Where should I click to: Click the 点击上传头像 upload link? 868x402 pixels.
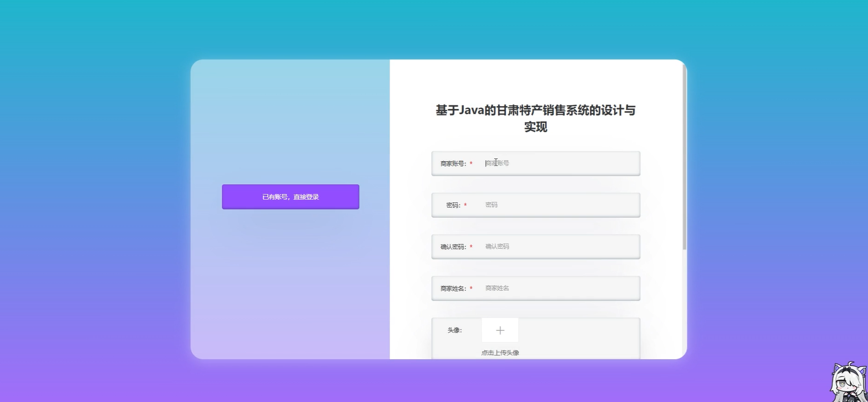(x=499, y=352)
